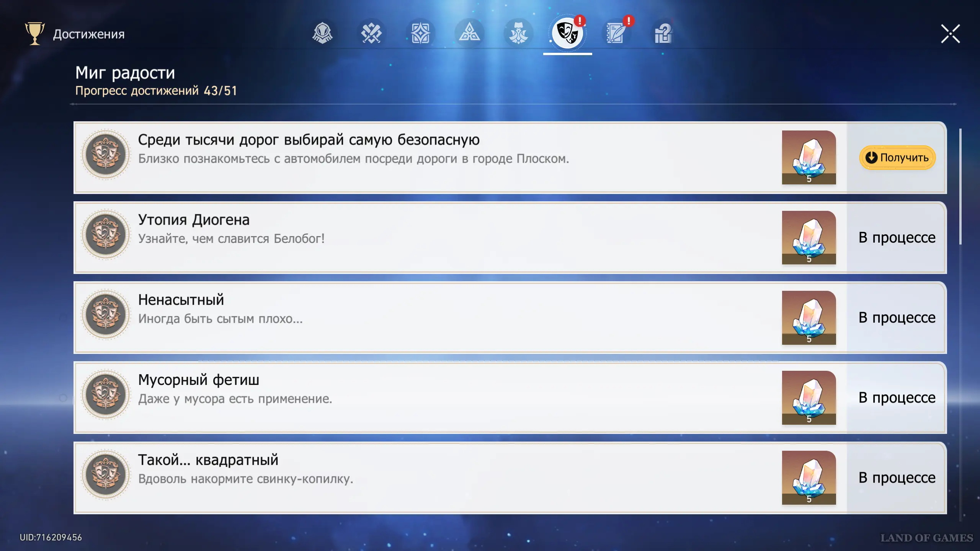
Task: Select the four-point star square category
Action: pyautogui.click(x=420, y=33)
